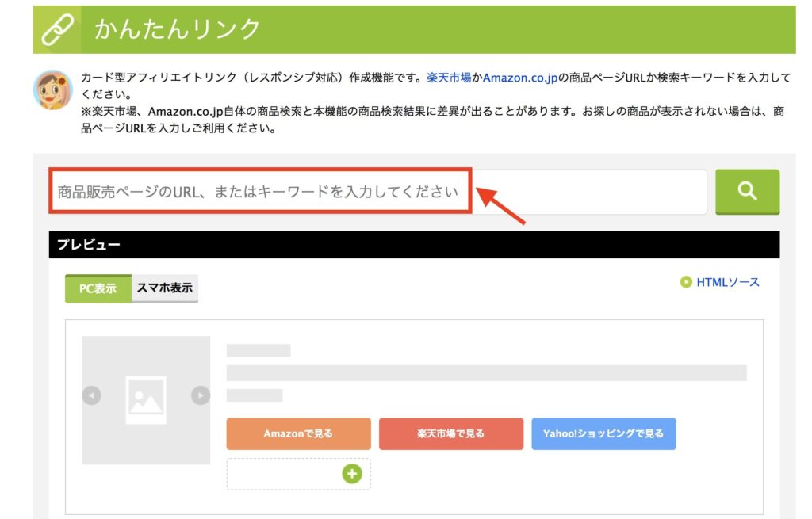Switch to PC表示 tab

tap(98, 288)
